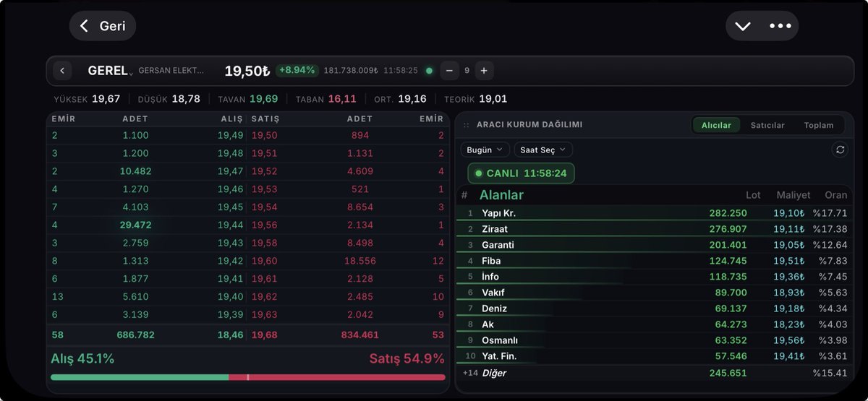The width and height of the screenshot is (868, 401).
Task: Increase depth level with plus button
Action: pyautogui.click(x=484, y=70)
